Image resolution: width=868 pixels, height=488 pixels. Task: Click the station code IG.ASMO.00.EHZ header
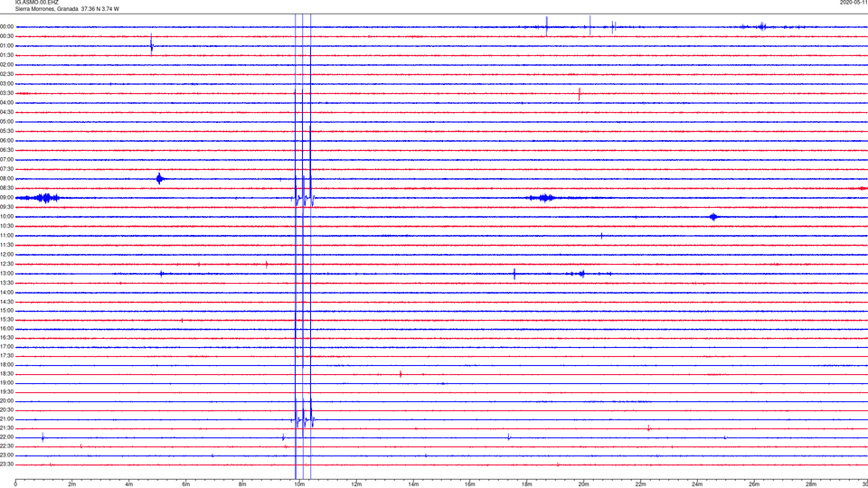pyautogui.click(x=36, y=2)
